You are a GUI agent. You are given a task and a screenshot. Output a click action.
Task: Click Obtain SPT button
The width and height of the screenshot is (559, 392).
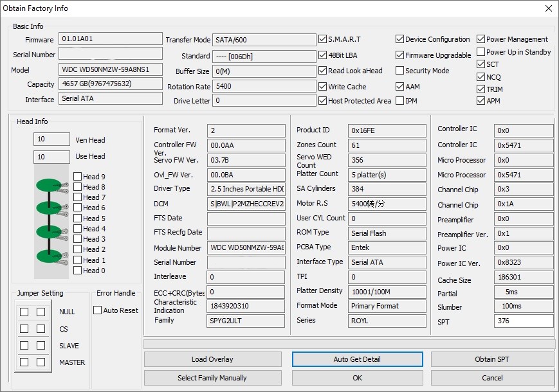[x=492, y=359]
